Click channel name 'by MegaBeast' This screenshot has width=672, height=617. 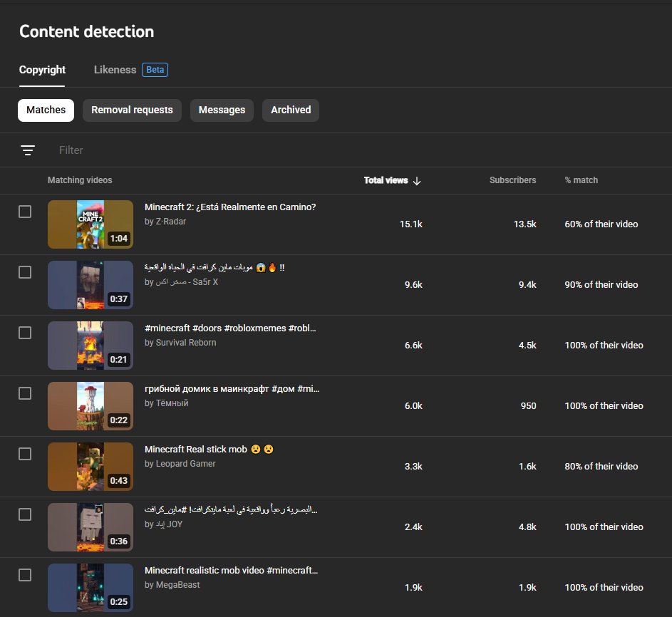(x=172, y=585)
